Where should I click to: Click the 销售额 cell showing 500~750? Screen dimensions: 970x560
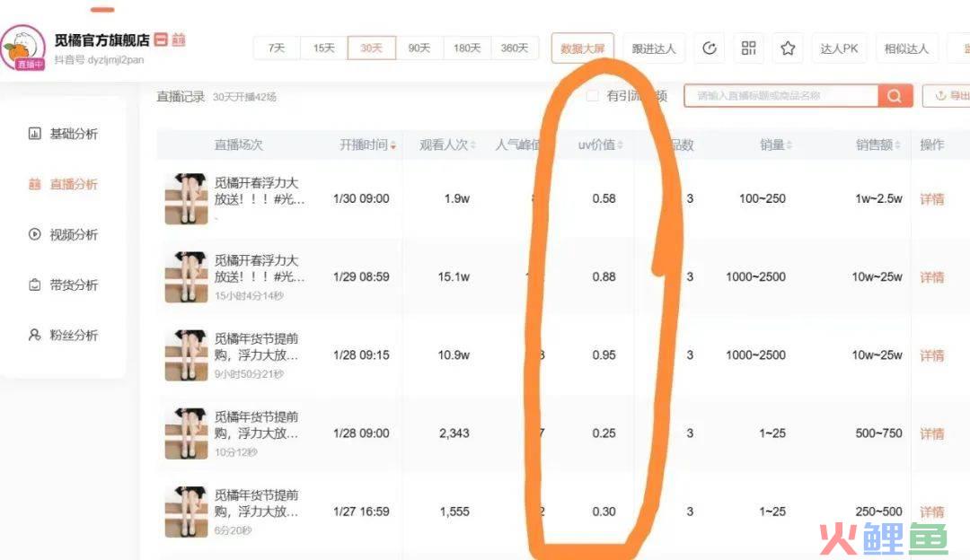pos(878,433)
